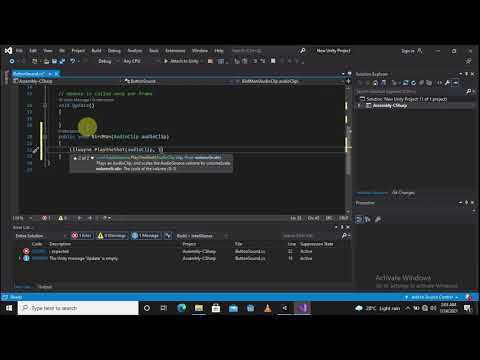480x360 pixels.
Task: Open the Build menu
Action: point(96,51)
